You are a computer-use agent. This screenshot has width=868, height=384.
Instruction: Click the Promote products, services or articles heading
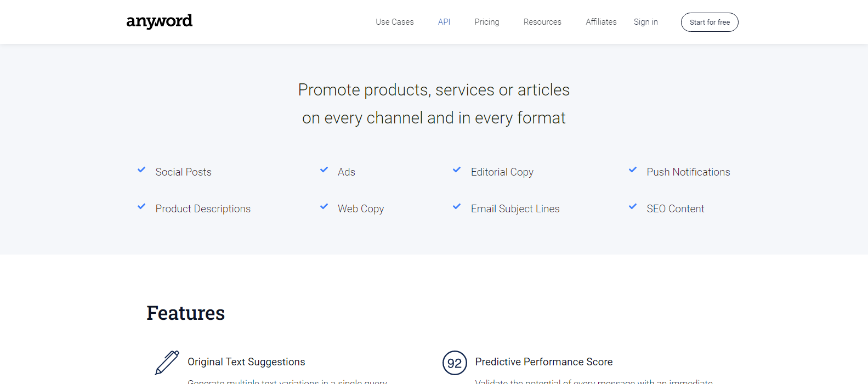click(x=434, y=90)
